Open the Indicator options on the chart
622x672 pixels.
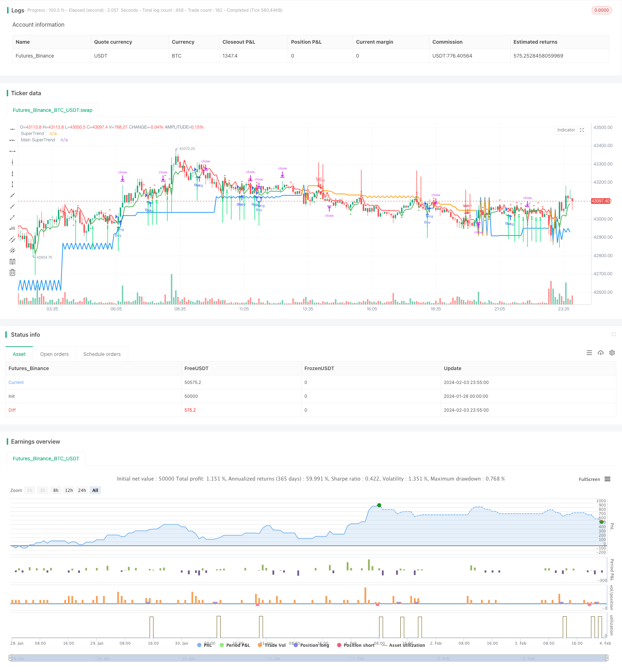tap(566, 130)
